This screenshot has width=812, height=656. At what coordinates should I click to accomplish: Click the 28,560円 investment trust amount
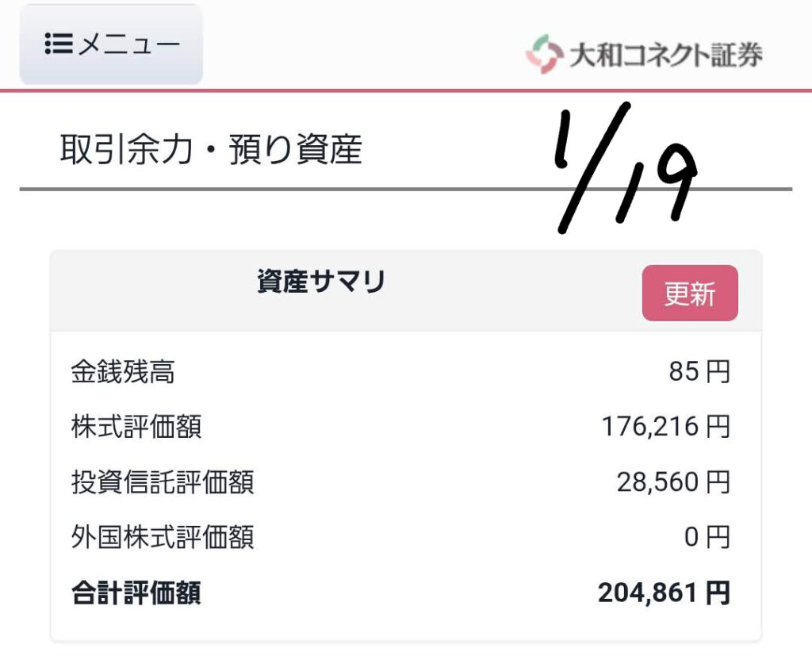point(673,482)
